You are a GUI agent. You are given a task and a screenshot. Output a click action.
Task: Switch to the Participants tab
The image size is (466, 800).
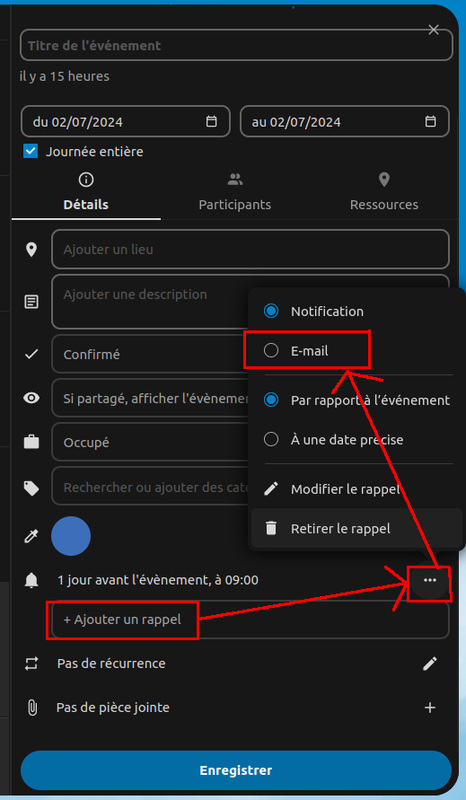point(235,194)
